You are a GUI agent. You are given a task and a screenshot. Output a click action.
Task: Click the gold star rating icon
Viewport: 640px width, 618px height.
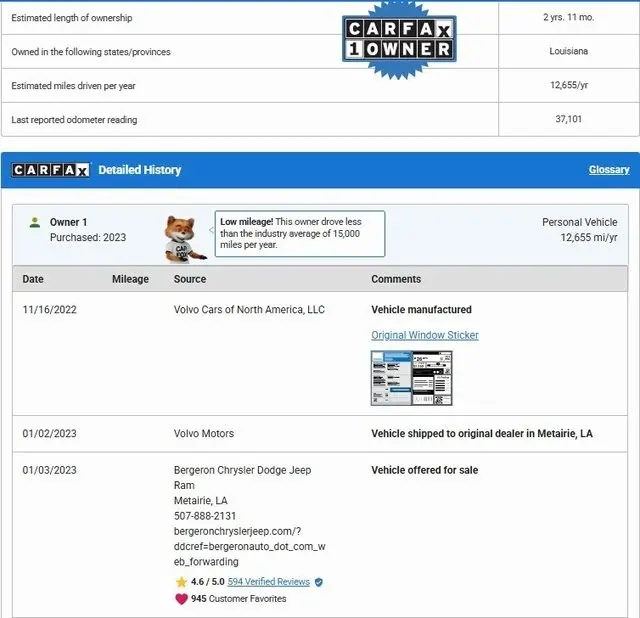[181, 582]
